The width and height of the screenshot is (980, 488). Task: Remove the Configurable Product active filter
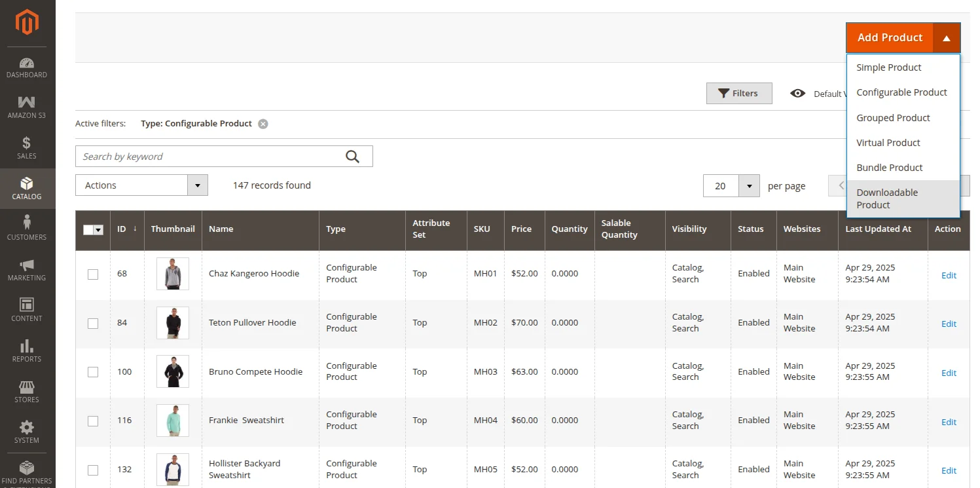263,124
